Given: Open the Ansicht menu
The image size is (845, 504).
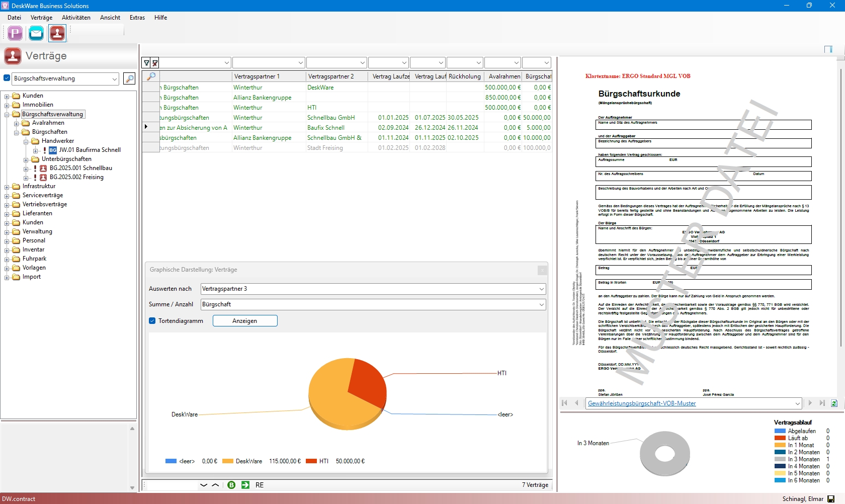Looking at the screenshot, I should point(110,18).
